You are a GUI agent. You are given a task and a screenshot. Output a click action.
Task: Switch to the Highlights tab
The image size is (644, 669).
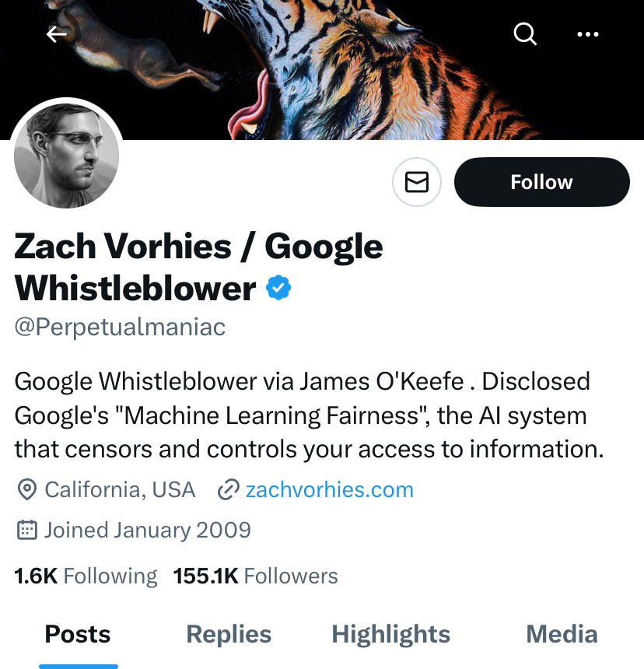tap(390, 634)
